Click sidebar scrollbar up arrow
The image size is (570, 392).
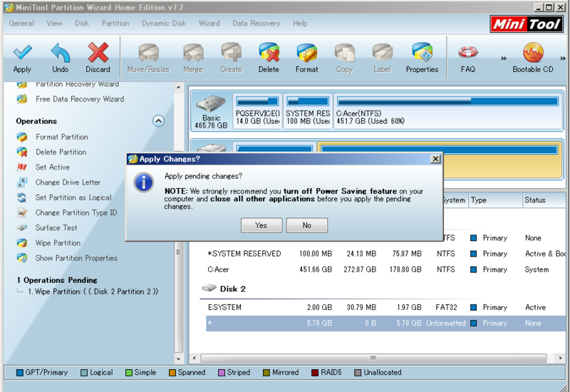[x=179, y=87]
